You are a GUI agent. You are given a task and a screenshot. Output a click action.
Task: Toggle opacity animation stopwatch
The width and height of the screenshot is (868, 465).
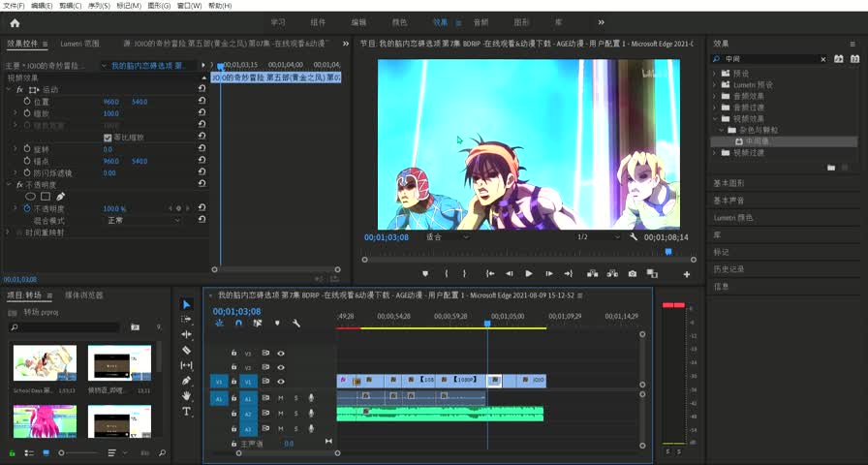pyautogui.click(x=27, y=208)
